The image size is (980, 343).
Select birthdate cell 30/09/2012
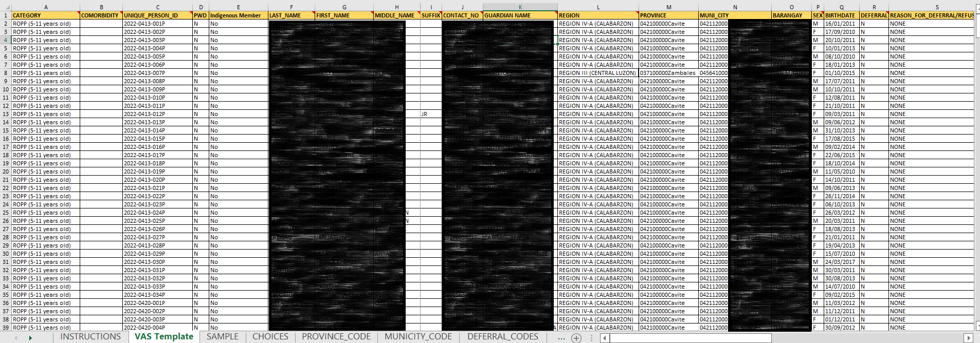842,328
